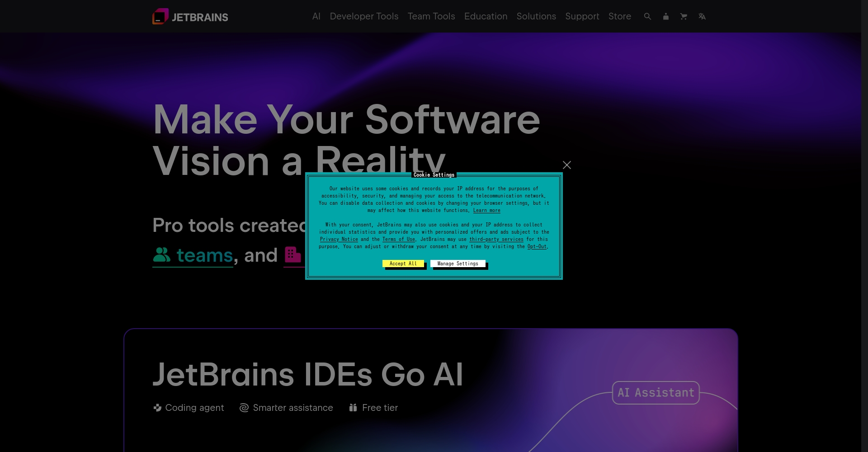Open the Support menu

[582, 16]
